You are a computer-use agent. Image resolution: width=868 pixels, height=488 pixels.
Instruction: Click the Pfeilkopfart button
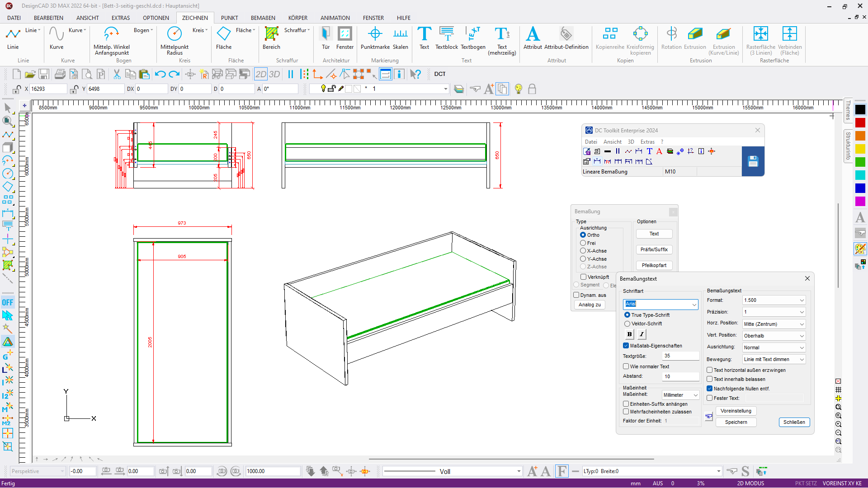[x=654, y=265]
